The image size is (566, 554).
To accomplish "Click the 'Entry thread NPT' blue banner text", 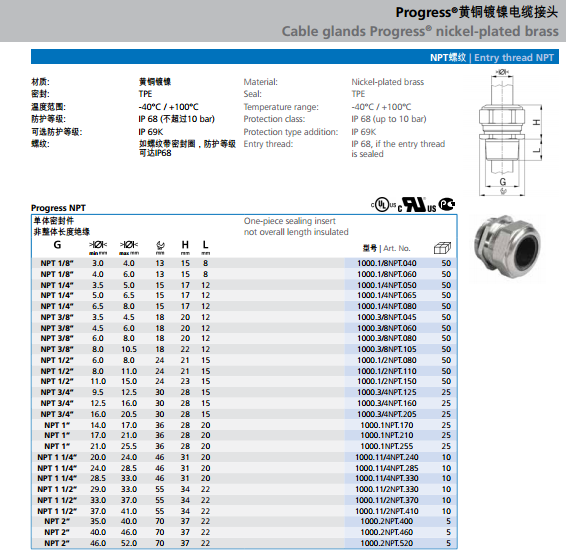I will point(514,58).
